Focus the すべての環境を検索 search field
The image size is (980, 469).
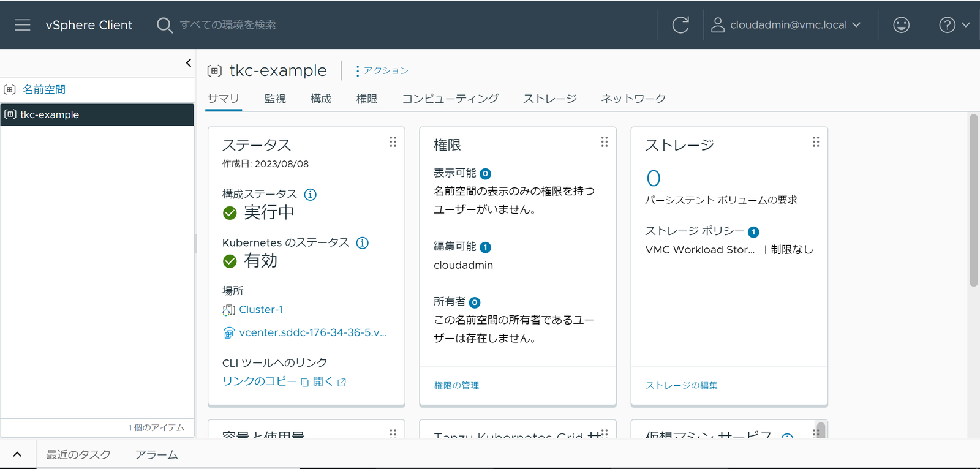[228, 25]
